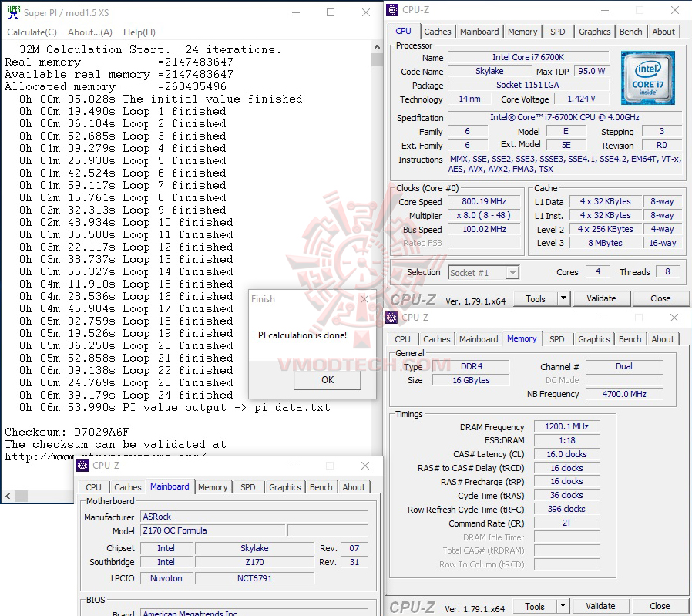Click Close button in top CPU-Z window

[660, 298]
